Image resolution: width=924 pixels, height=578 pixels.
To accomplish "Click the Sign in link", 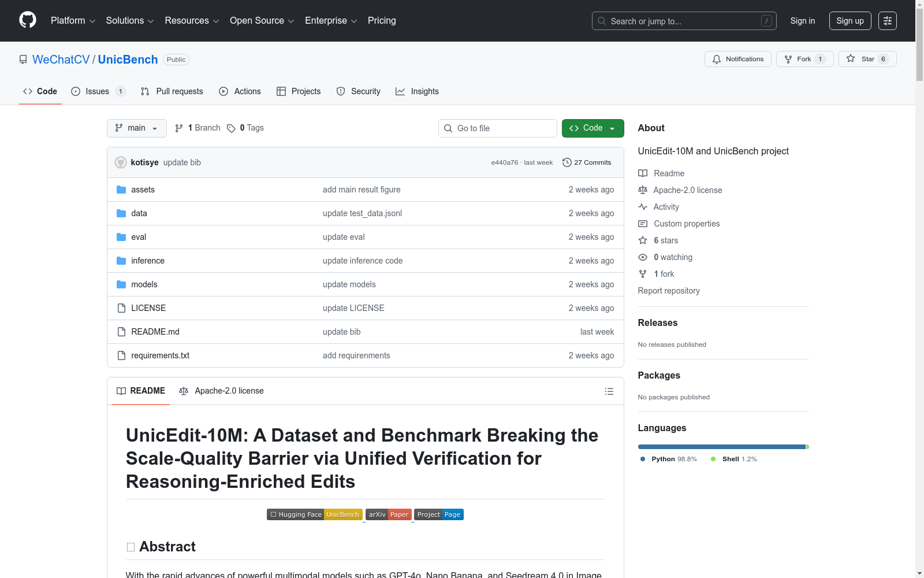I will click(803, 21).
